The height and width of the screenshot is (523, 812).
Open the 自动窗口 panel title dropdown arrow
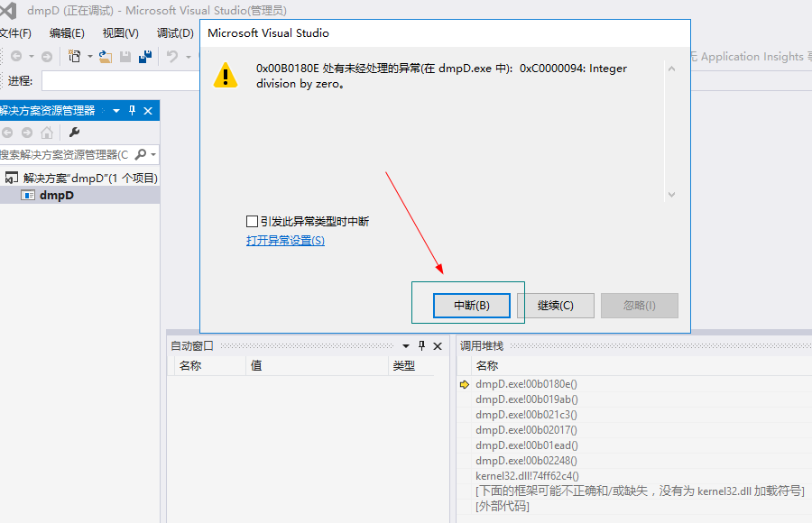(405, 346)
